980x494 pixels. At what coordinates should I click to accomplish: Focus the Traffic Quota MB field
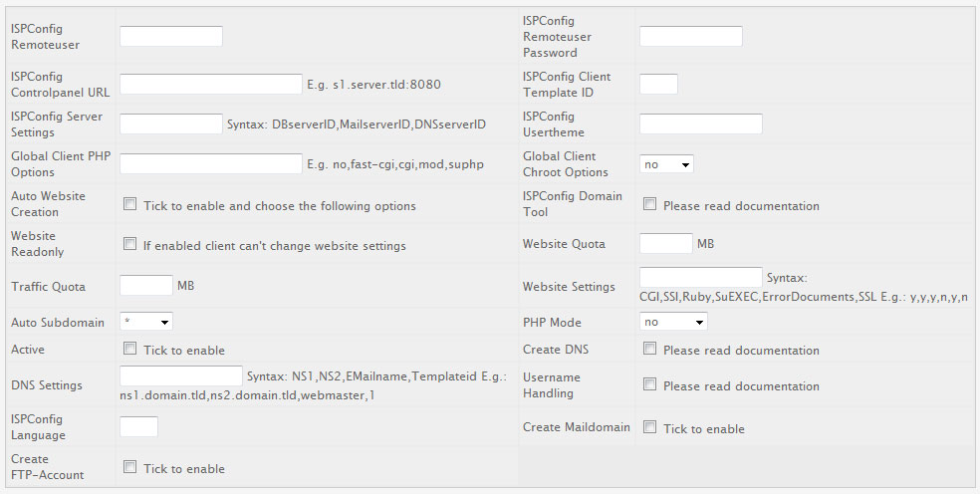tap(146, 285)
